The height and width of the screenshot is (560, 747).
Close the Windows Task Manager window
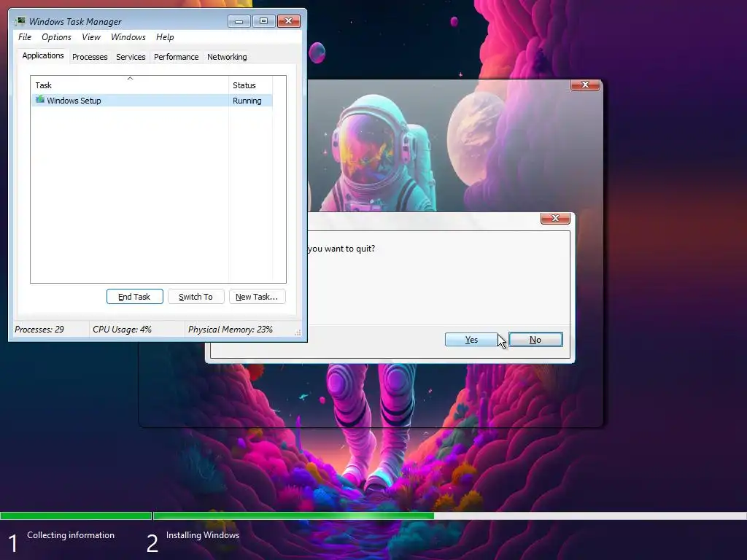288,21
